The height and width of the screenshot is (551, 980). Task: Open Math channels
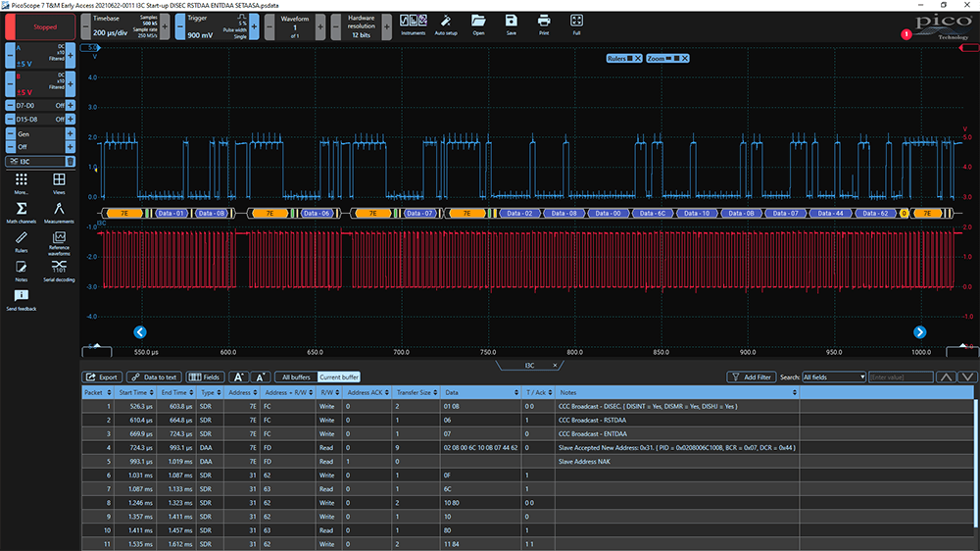point(22,213)
